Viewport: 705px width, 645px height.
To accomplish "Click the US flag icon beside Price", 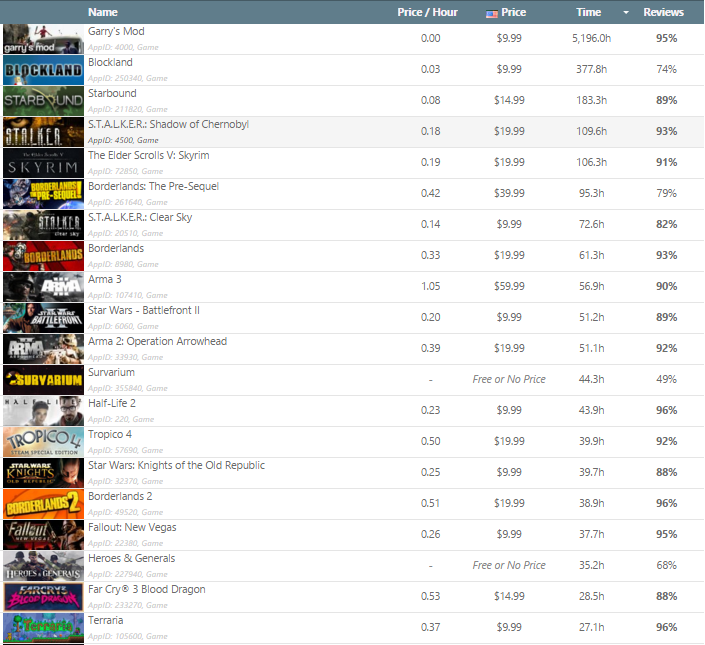I will pos(491,13).
